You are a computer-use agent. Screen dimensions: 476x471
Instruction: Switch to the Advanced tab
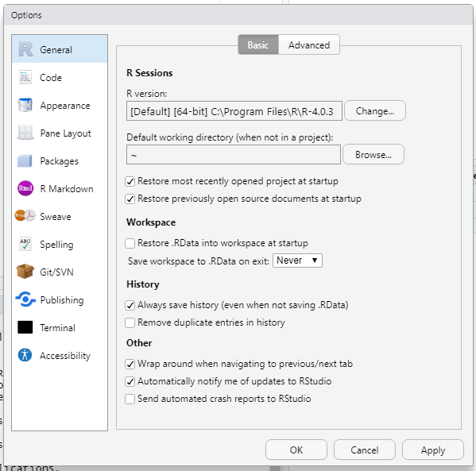pos(309,45)
